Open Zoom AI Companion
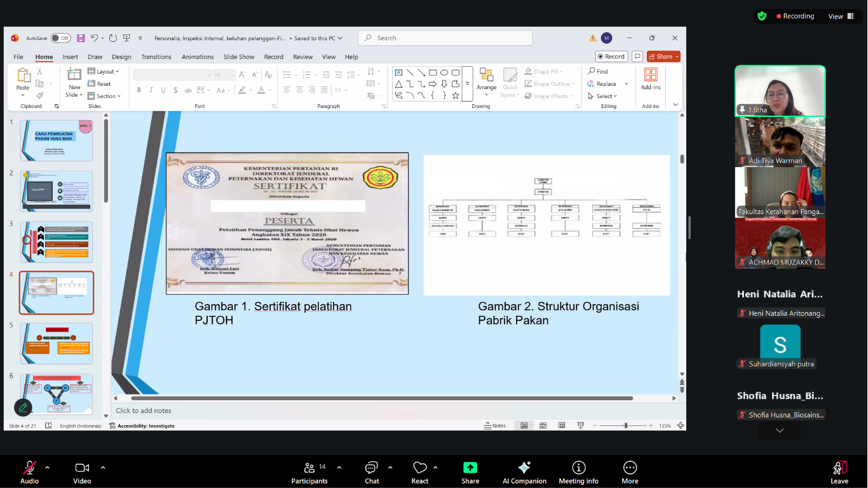Screen dimensions: 868x488 pos(524,472)
